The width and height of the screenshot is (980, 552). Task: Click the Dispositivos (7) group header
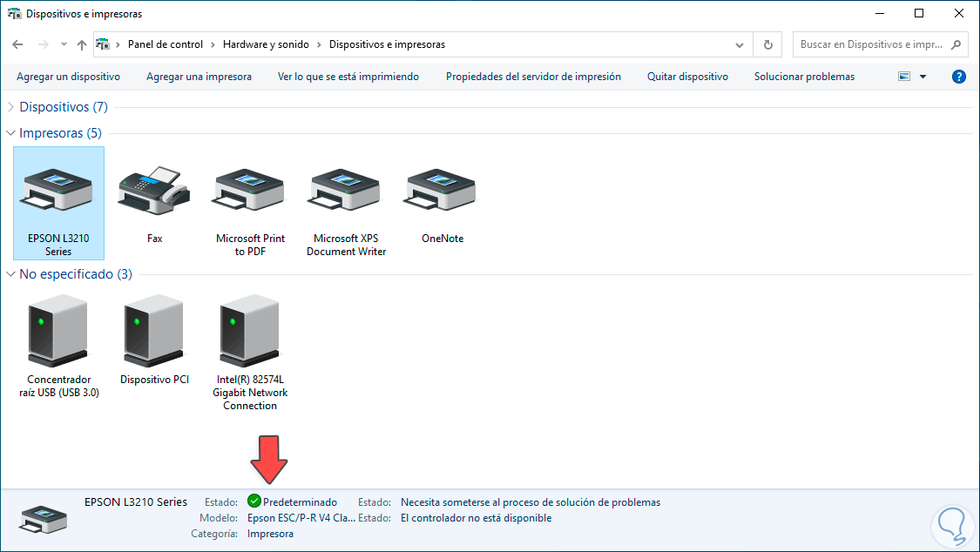click(63, 107)
